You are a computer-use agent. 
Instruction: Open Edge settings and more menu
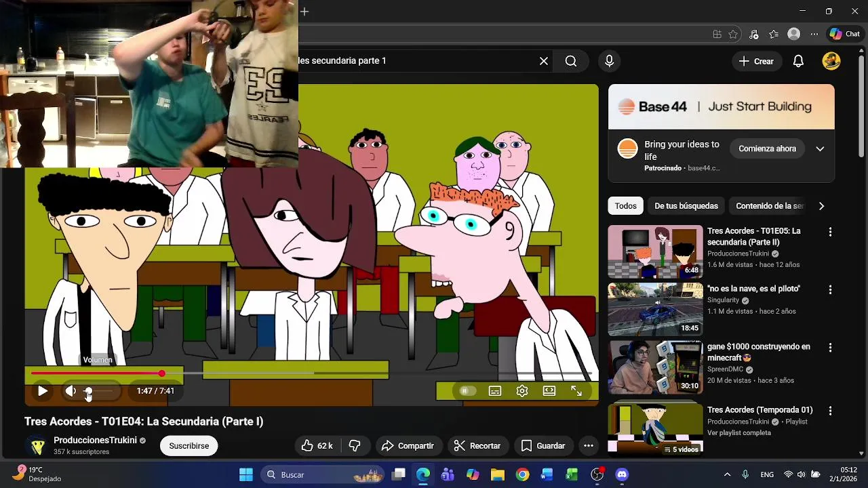(x=814, y=34)
